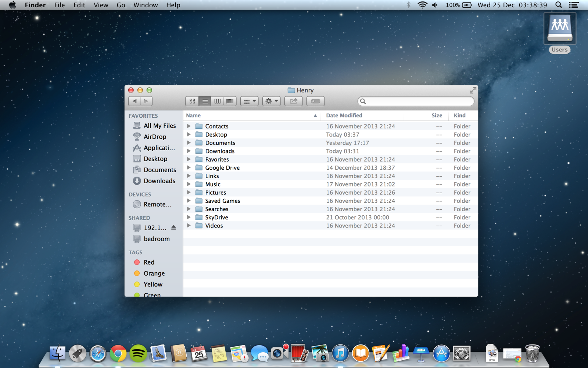Select Desktop in the Favorites sidebar
The width and height of the screenshot is (588, 368).
click(150, 159)
